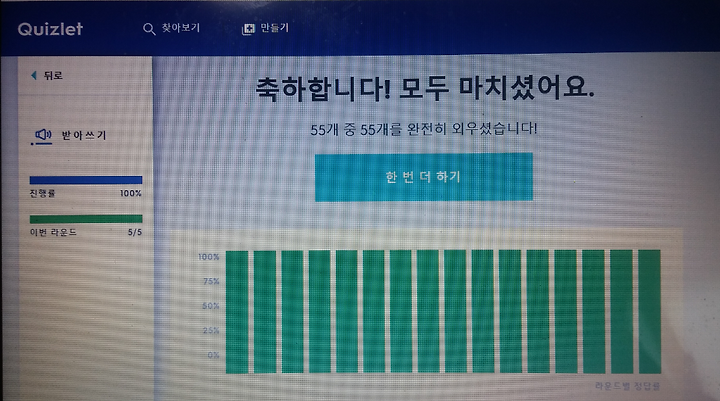Open the Quizlet home logo
This screenshot has width=720, height=401.
coord(50,29)
